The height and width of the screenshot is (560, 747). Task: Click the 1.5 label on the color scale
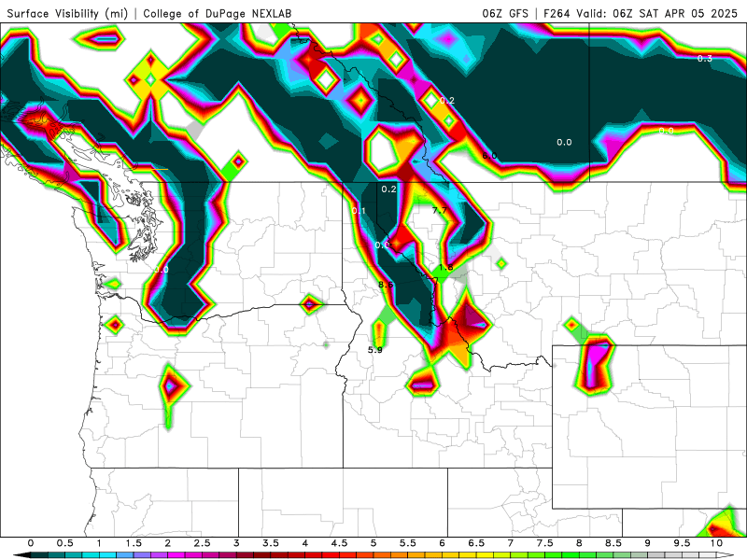click(134, 543)
